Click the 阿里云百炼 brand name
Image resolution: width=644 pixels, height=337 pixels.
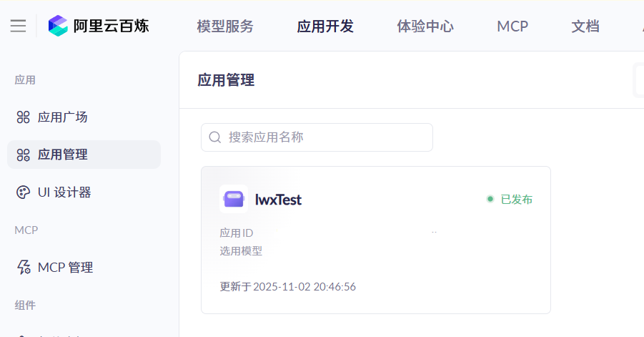click(x=111, y=26)
